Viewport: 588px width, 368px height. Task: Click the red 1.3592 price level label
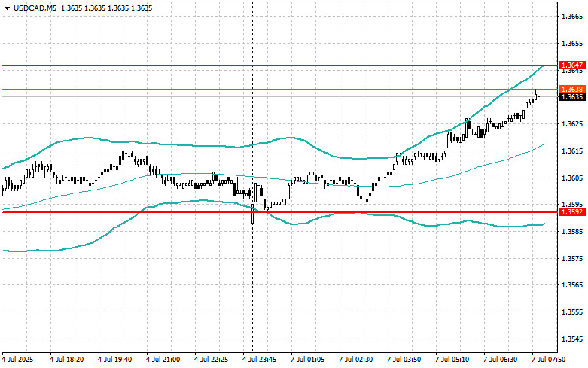click(x=571, y=212)
